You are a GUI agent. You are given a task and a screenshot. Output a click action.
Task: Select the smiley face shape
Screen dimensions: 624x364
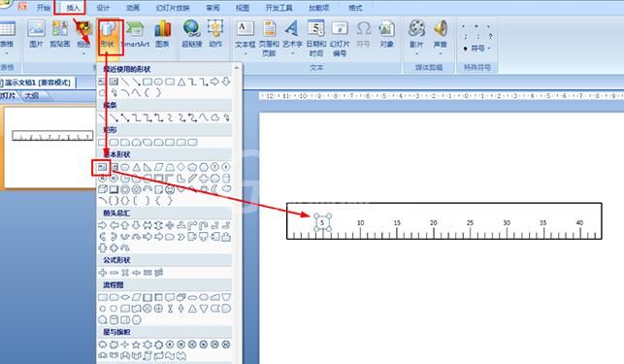click(x=170, y=189)
